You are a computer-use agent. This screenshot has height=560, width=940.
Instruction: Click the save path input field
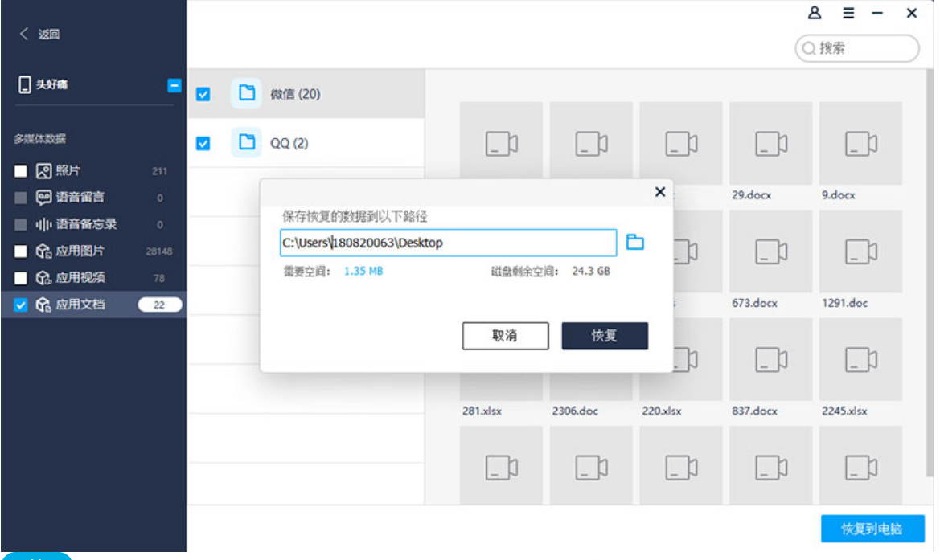[x=448, y=243]
